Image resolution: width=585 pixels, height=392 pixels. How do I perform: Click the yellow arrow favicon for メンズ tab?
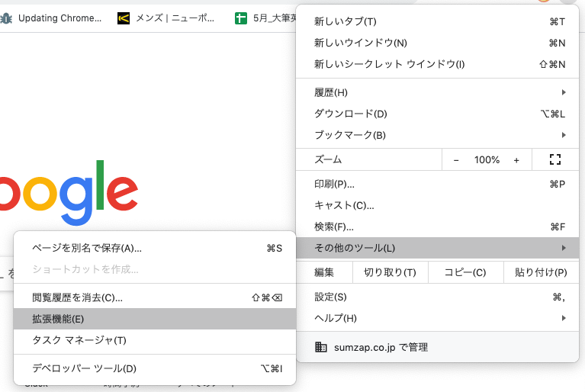[x=124, y=18]
